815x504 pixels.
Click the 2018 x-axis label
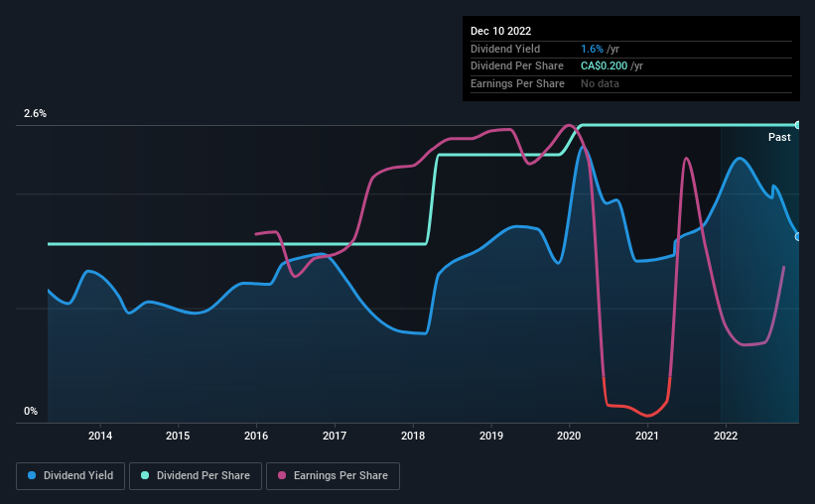click(x=413, y=436)
